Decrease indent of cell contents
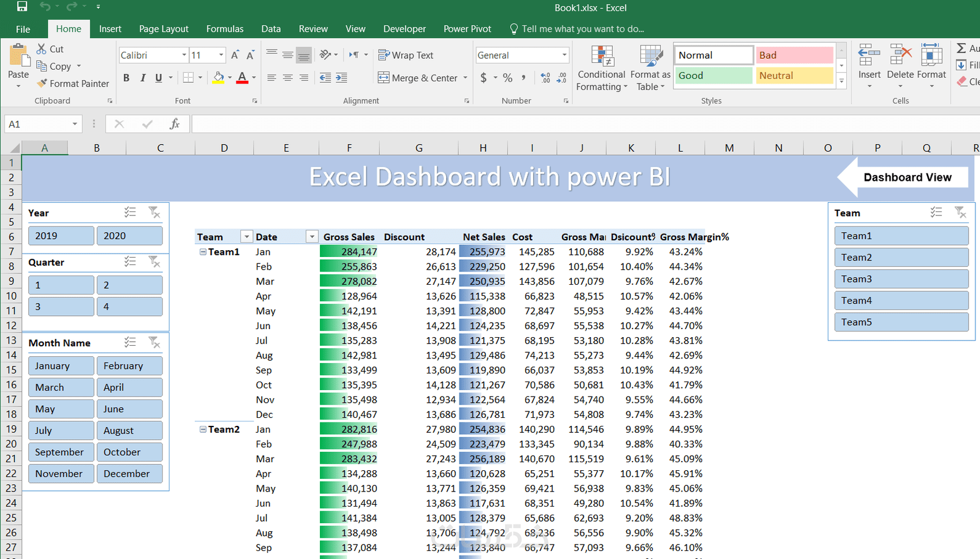 325,78
